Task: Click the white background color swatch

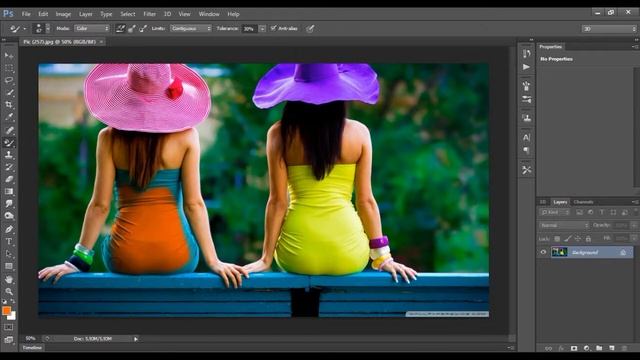Action: (13, 317)
